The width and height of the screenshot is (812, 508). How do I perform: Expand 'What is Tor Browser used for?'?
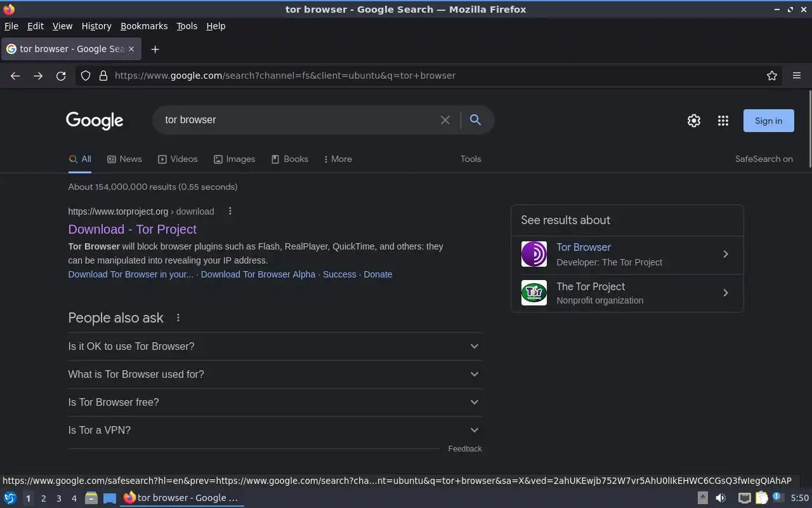(275, 374)
